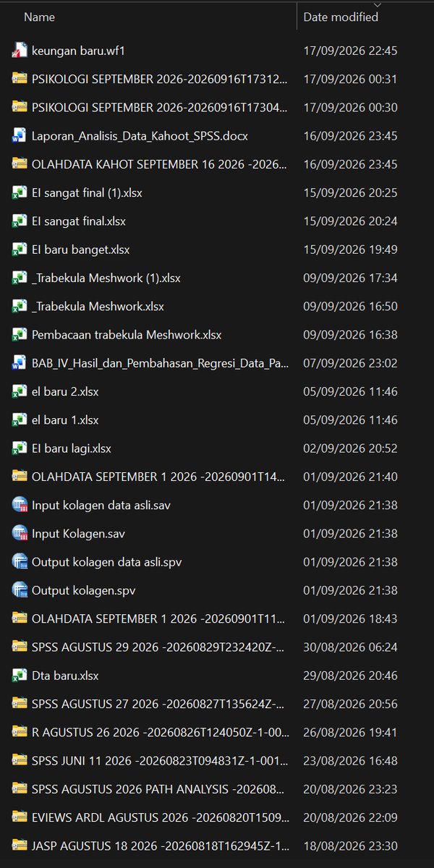434x868 pixels.
Task: Select the 'SPSS AGUSTUS 27 2026' archive name
Action: tap(158, 704)
